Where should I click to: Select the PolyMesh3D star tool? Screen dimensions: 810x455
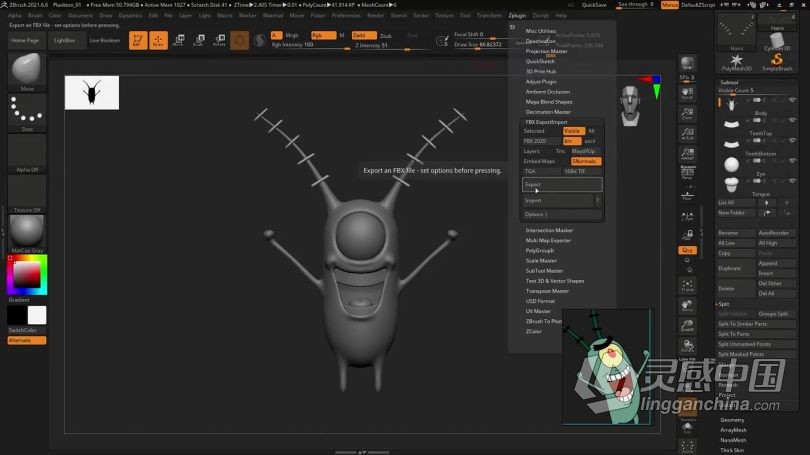coord(736,62)
